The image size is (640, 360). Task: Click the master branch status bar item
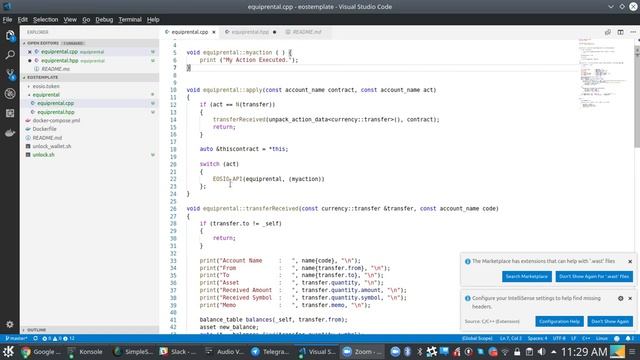tap(16, 338)
